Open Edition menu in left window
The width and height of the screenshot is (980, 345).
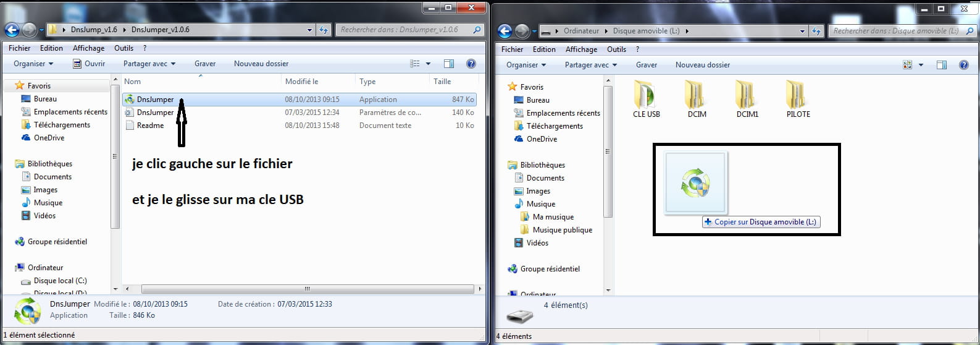coord(51,48)
